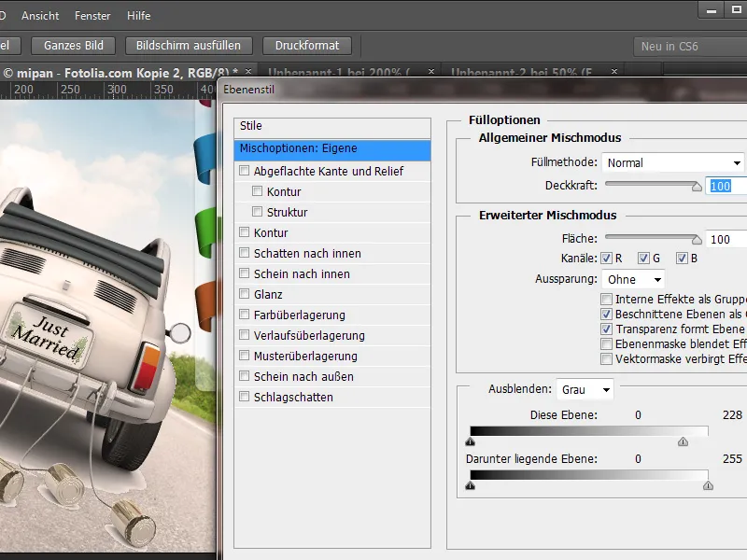Screen dimensions: 747x560
Task: Open the Ansicht menu
Action: 40,16
